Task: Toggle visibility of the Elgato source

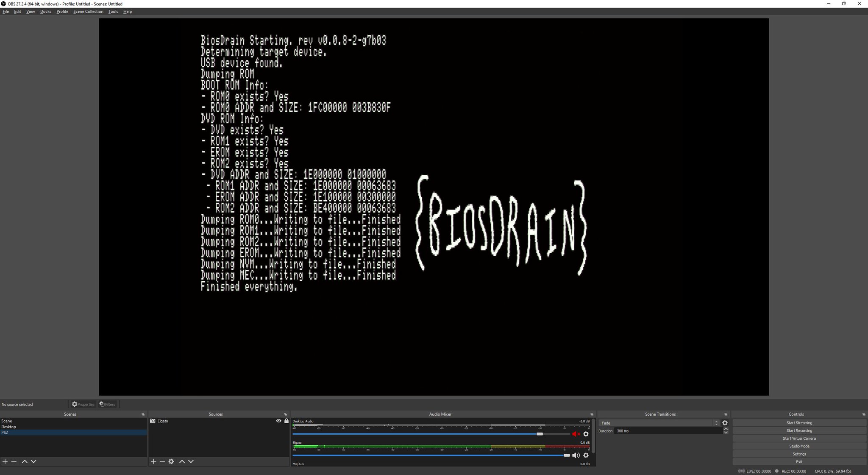Action: point(278,421)
